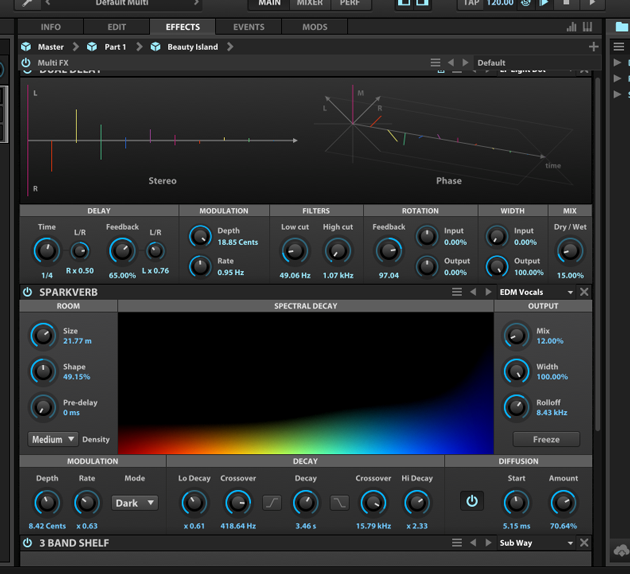Add a new effect with plus icon

(593, 47)
